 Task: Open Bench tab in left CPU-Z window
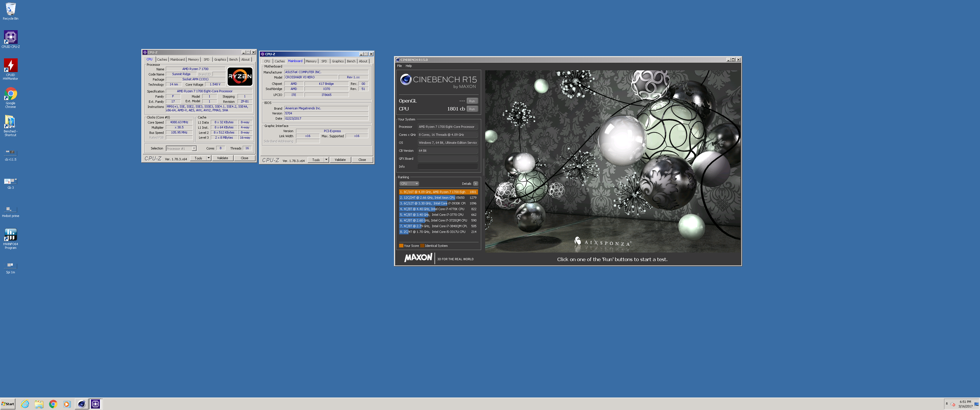click(234, 60)
